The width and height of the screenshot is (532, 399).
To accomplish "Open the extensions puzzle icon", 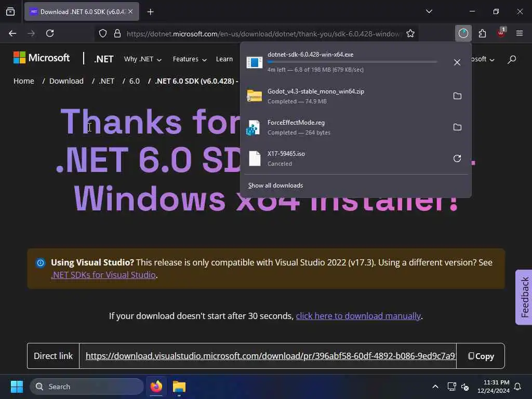I will click(482, 33).
